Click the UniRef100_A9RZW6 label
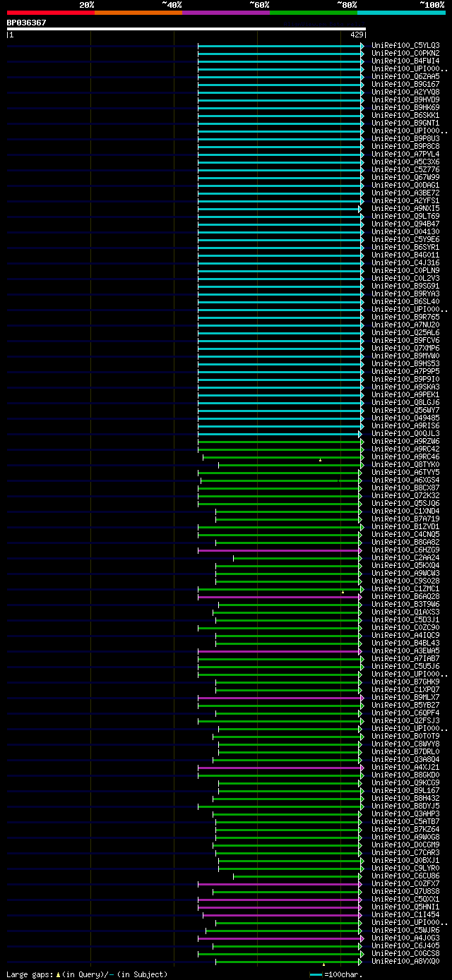452x980 pixels. tap(405, 442)
